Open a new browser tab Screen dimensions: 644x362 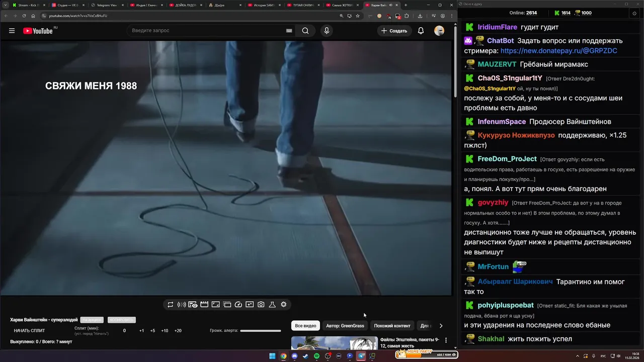pyautogui.click(x=406, y=5)
